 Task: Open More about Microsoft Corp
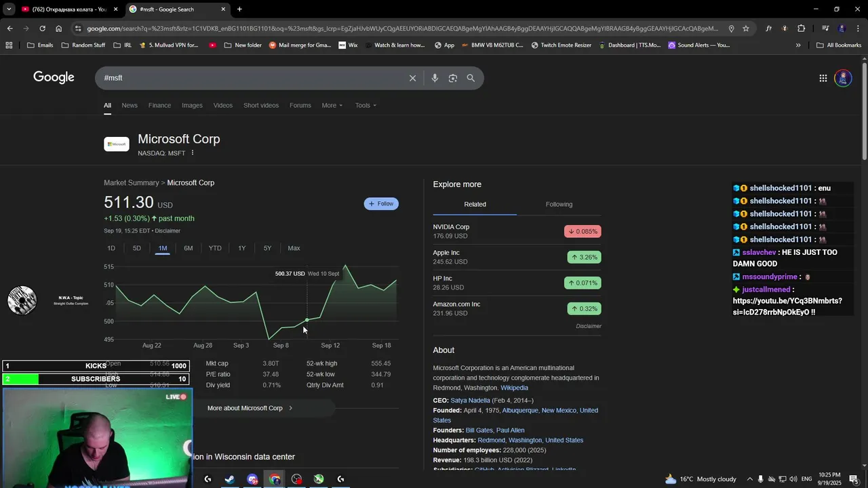(250, 408)
